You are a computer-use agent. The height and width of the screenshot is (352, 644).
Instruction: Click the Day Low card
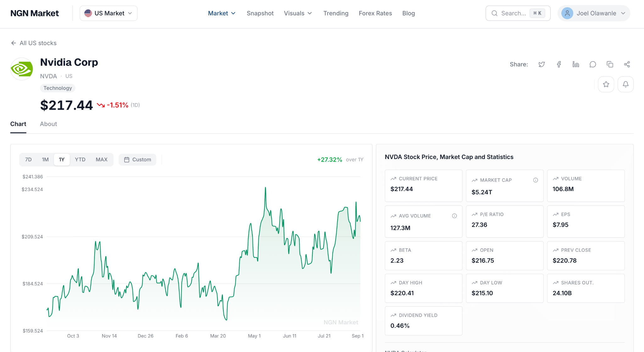[x=505, y=288]
